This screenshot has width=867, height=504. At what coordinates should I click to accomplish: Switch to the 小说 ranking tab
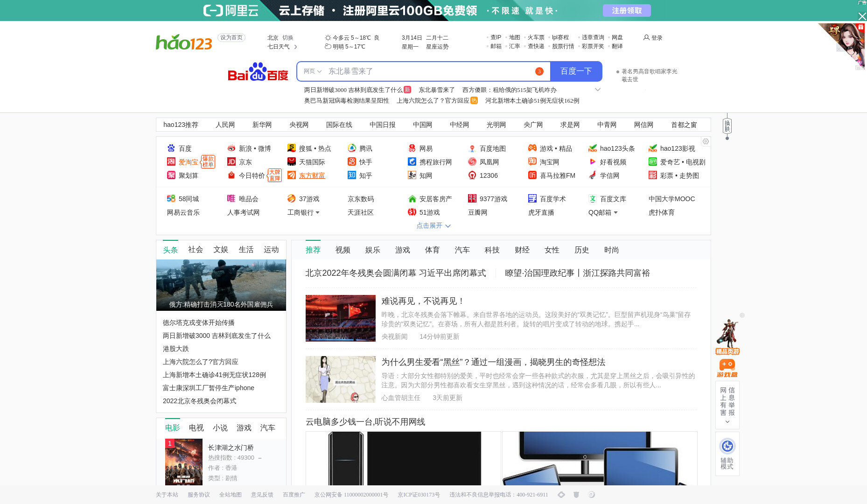[x=220, y=428]
